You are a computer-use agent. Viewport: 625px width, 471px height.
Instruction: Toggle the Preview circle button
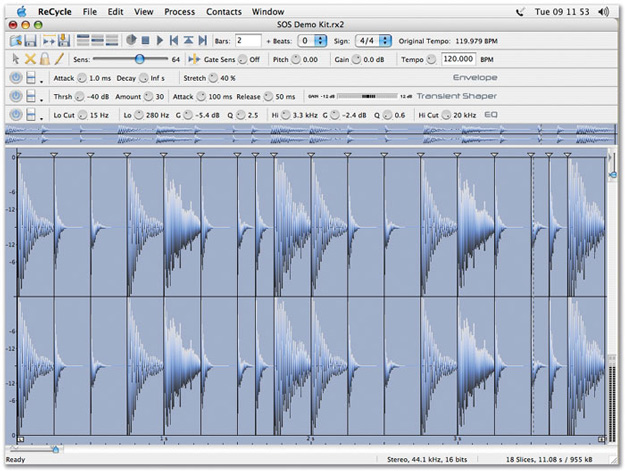pyautogui.click(x=131, y=40)
